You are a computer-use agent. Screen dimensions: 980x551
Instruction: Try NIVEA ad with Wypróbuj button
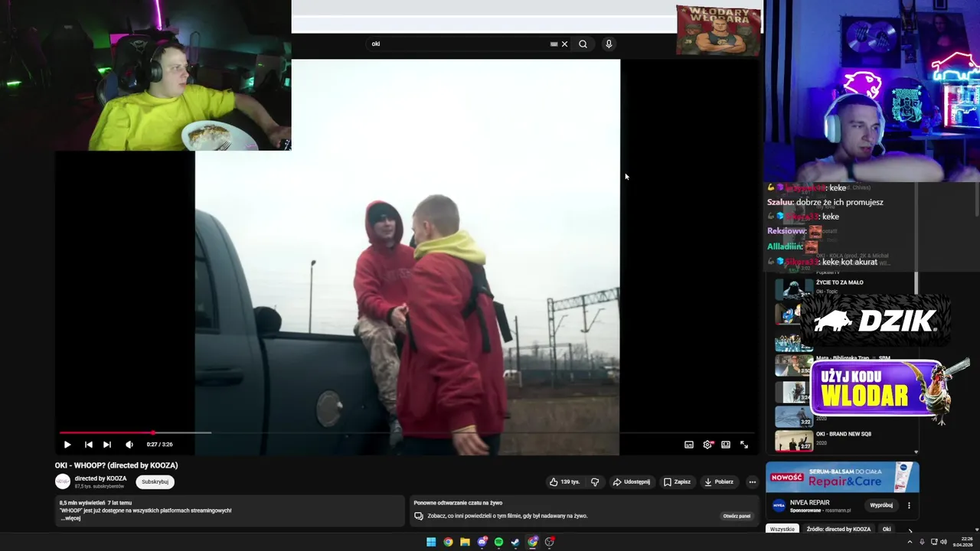pyautogui.click(x=881, y=505)
